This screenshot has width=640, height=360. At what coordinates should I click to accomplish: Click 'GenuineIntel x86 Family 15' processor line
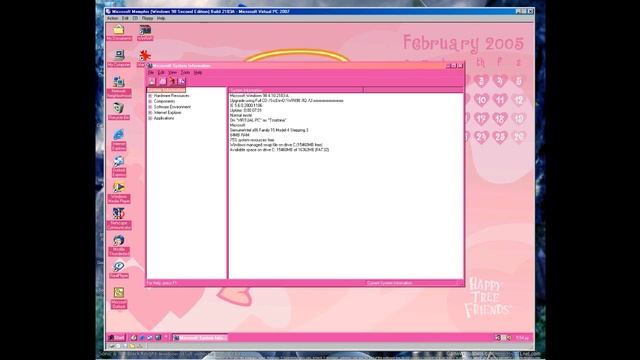coord(269,130)
